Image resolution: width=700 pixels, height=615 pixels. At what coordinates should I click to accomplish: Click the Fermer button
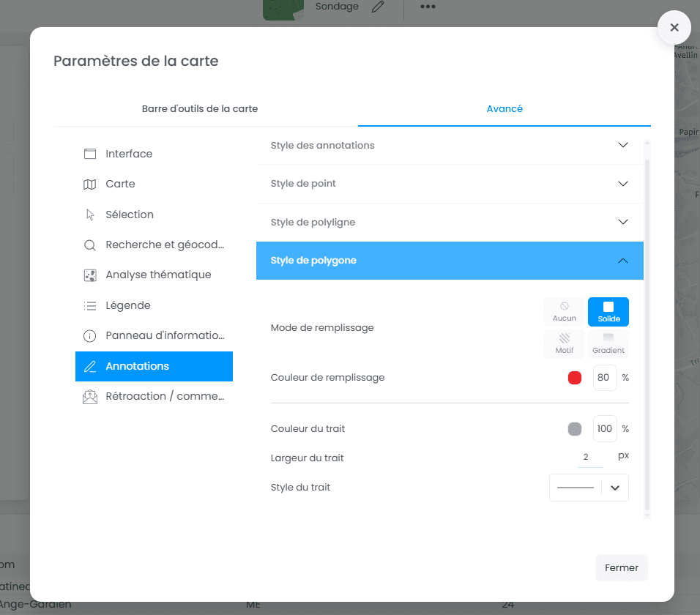coord(621,567)
